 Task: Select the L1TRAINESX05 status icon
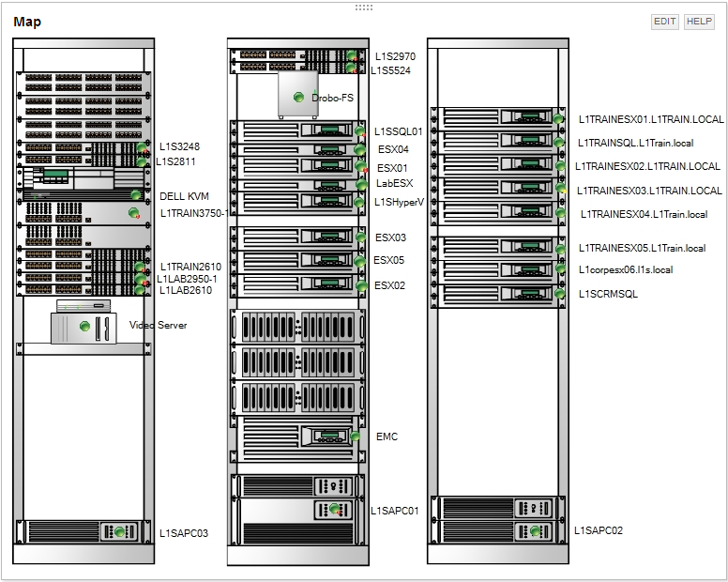(x=560, y=249)
